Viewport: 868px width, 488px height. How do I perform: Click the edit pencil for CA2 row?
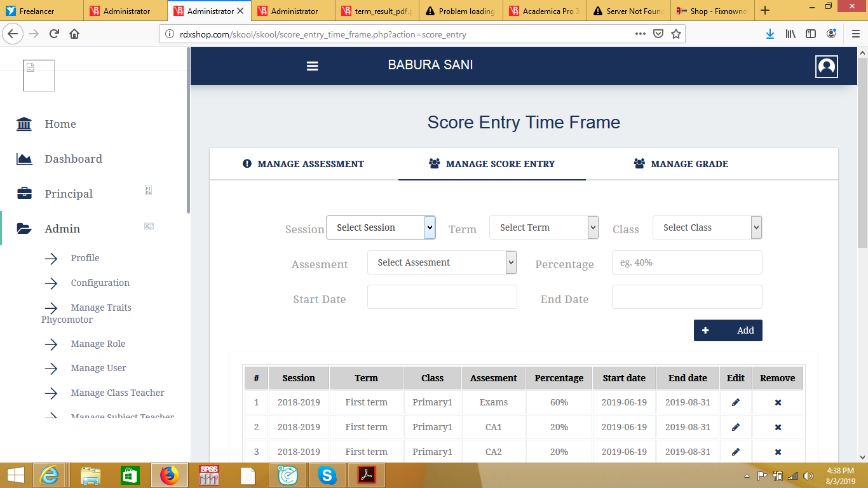point(736,452)
